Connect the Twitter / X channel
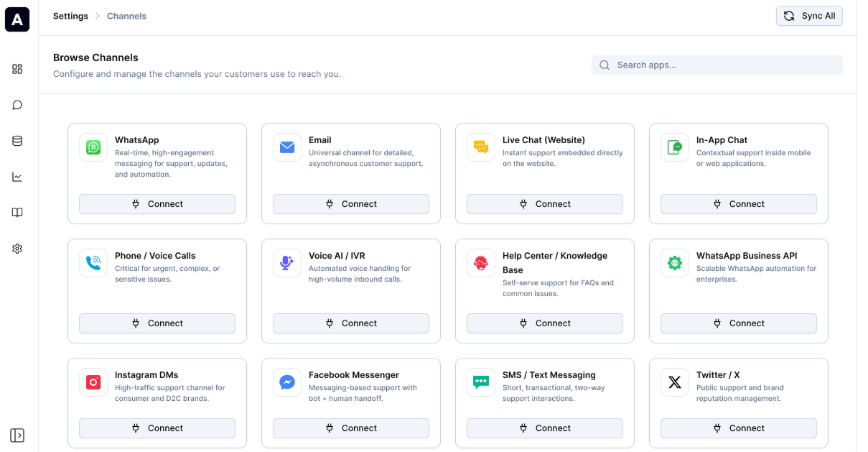Viewport: 868px width, 452px height. coord(739,428)
